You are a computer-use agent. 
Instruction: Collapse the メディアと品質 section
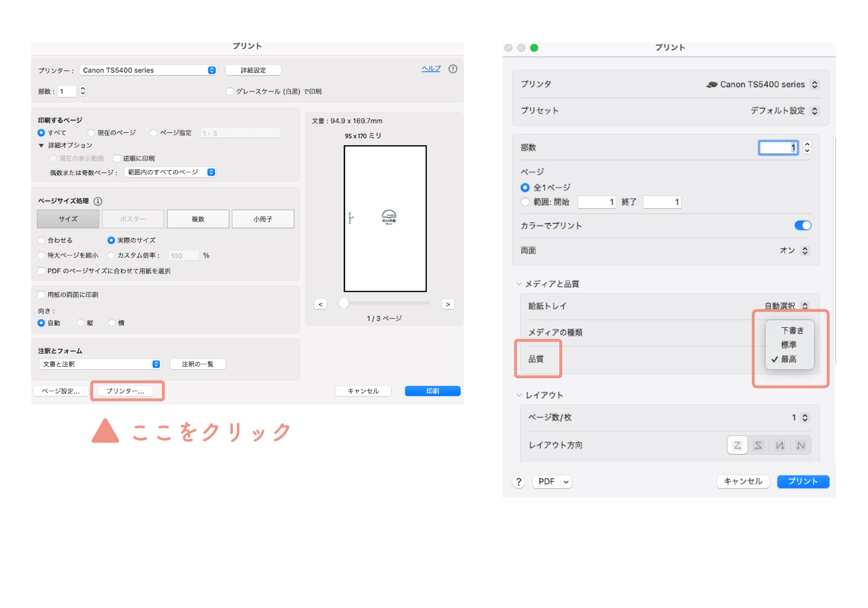[519, 284]
